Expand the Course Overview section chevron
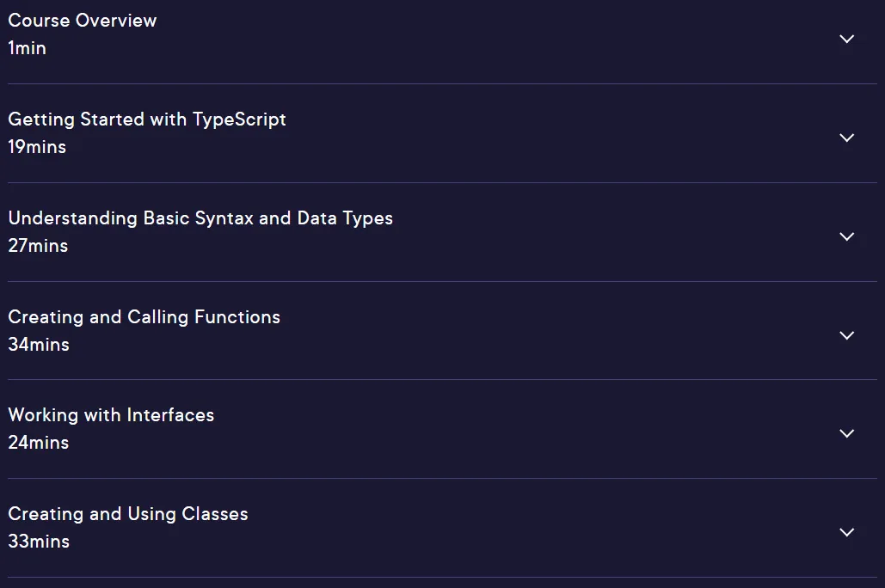The width and height of the screenshot is (885, 588). [x=846, y=39]
